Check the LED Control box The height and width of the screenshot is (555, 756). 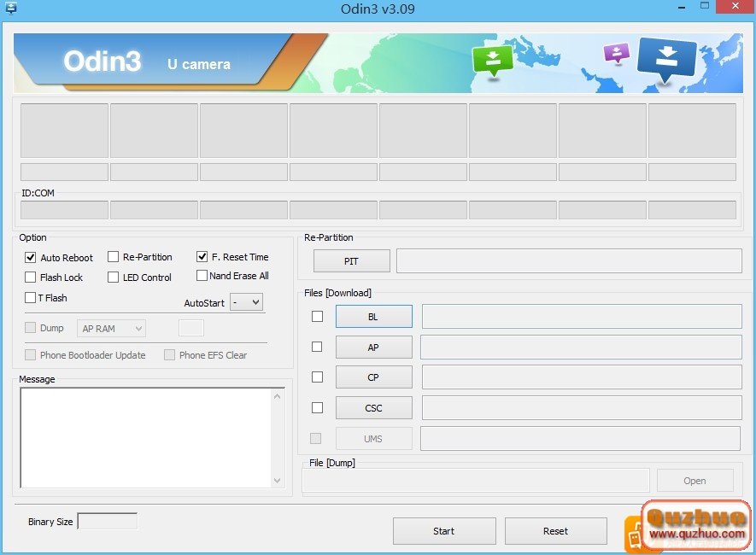pyautogui.click(x=113, y=277)
